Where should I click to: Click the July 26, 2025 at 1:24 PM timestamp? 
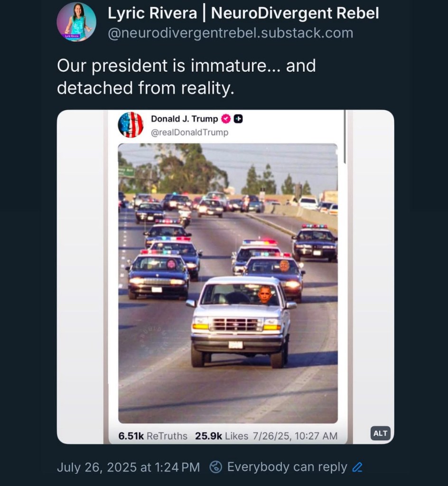tap(128, 467)
